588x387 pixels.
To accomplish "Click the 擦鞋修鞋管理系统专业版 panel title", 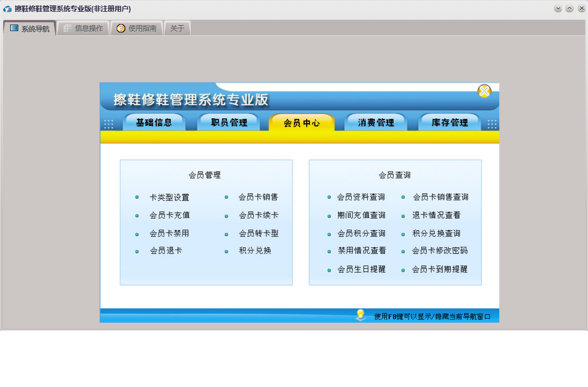I will point(191,100).
